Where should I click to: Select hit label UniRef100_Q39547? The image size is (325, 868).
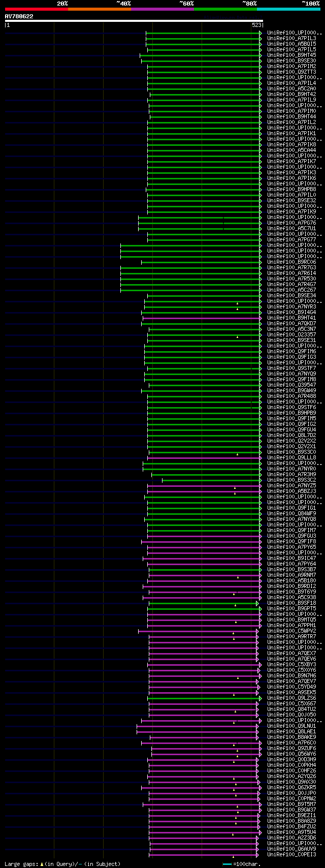pyautogui.click(x=291, y=385)
